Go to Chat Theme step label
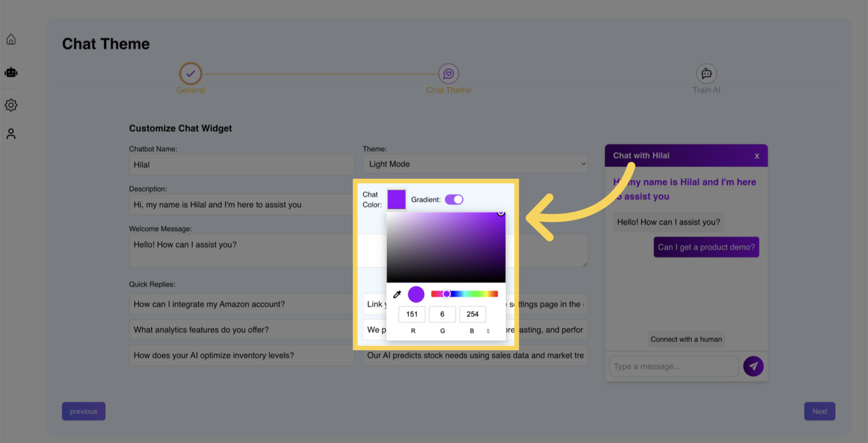Viewport: 868px width, 443px height. pos(448,90)
